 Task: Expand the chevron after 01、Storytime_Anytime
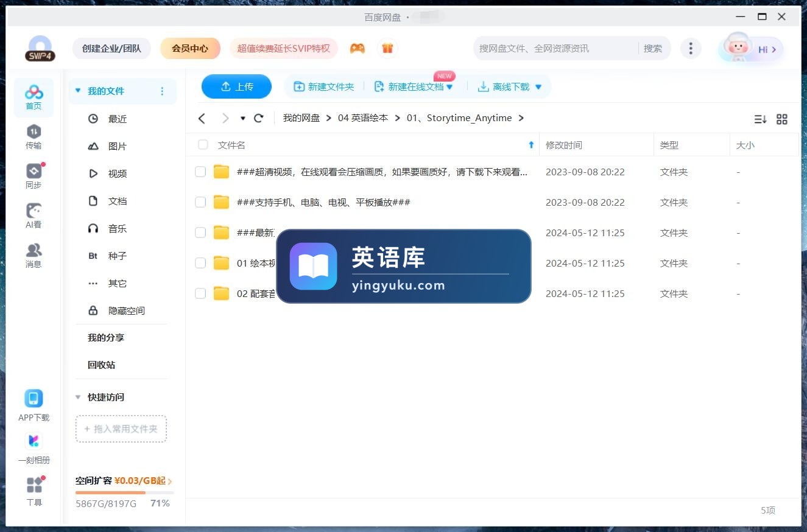521,118
